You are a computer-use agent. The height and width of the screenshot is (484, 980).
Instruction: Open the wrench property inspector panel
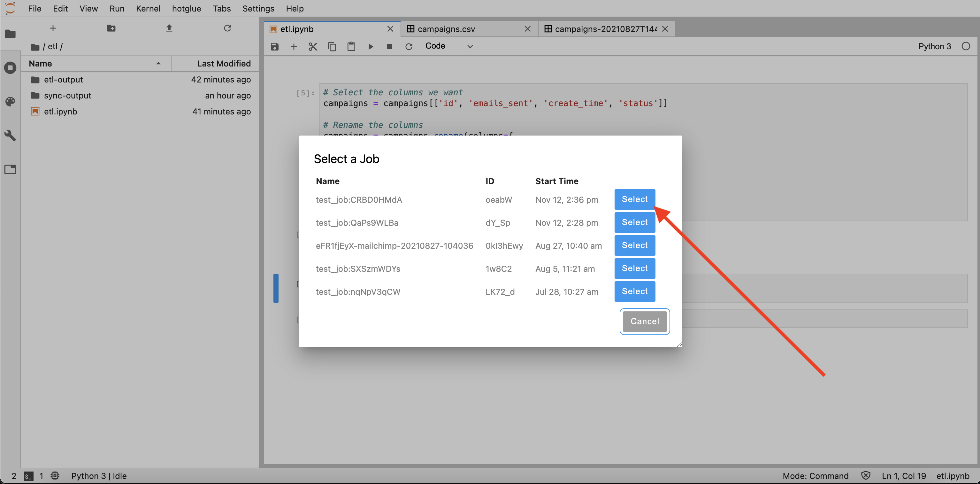pos(10,135)
